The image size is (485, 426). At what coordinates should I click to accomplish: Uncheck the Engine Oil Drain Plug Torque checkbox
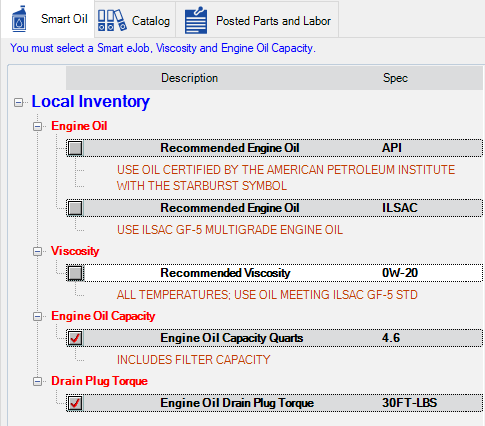tap(75, 403)
